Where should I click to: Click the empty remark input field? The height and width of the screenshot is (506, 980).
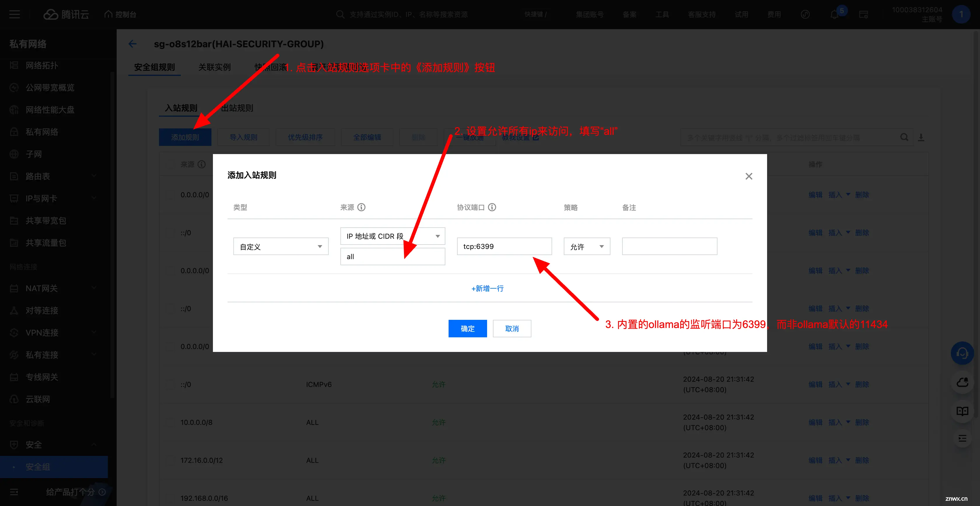(670, 246)
